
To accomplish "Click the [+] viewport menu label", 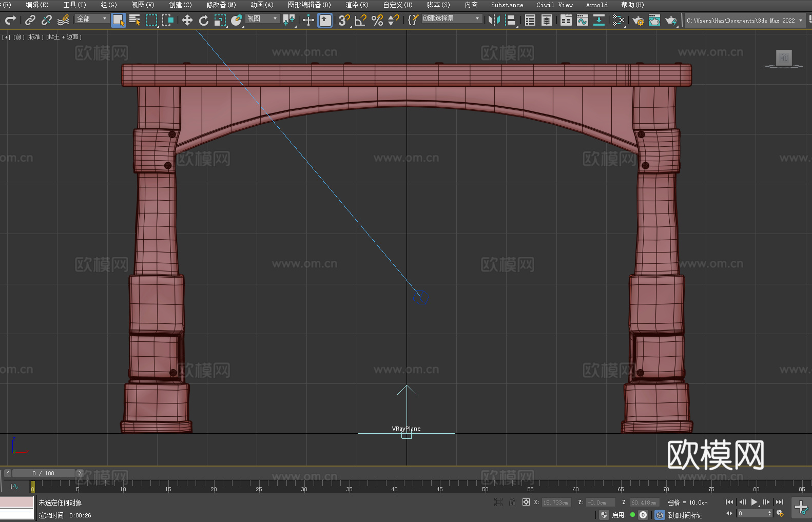I will 6,37.
